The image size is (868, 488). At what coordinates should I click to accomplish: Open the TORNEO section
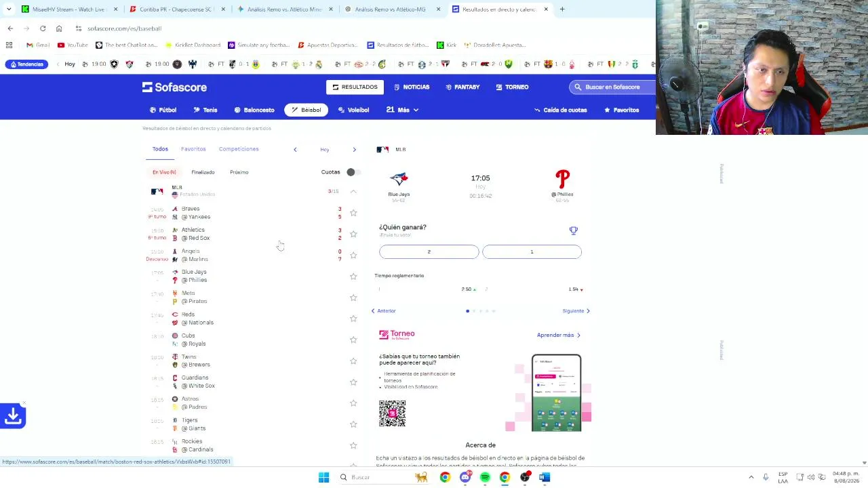pos(512,87)
